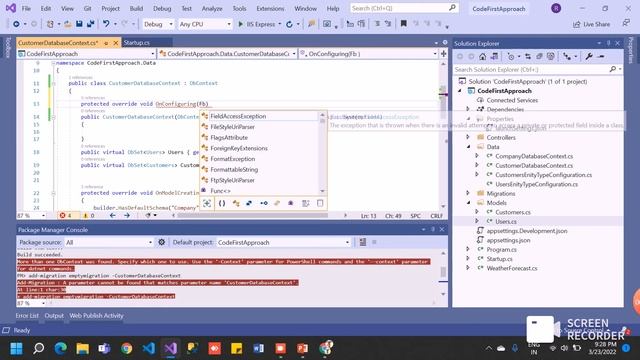This screenshot has height=360, width=640.
Task: Click the errors count indicator in editor
Action: click(x=65, y=216)
